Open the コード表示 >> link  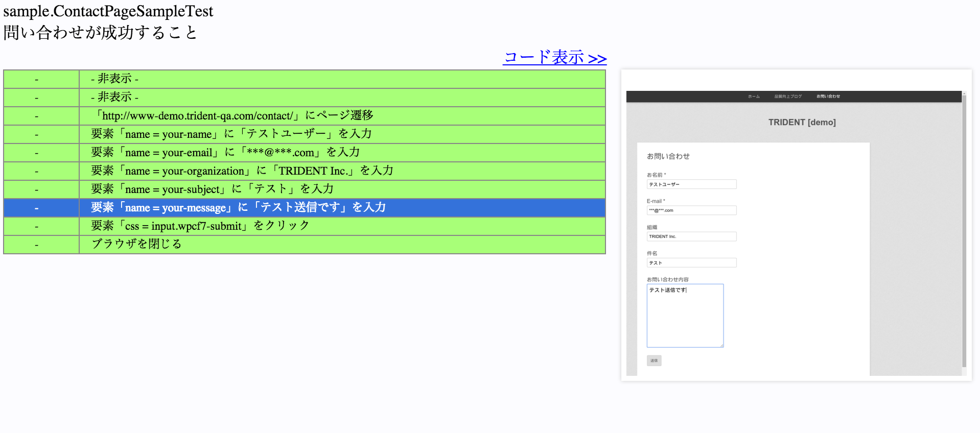(x=554, y=57)
